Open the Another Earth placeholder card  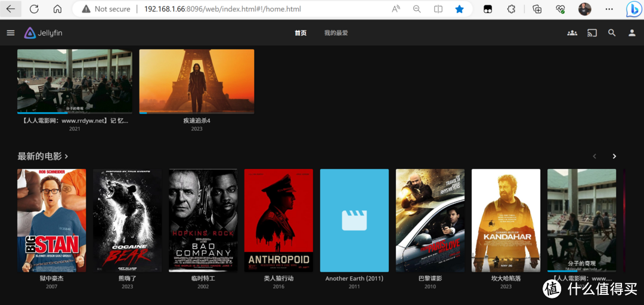354,220
